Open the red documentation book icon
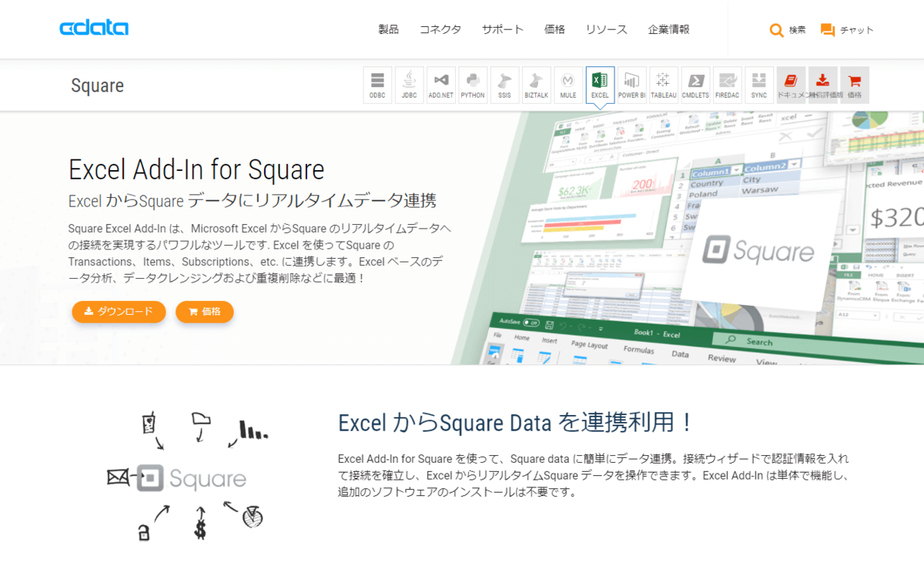Viewport: 924px width, 579px height. [x=791, y=85]
